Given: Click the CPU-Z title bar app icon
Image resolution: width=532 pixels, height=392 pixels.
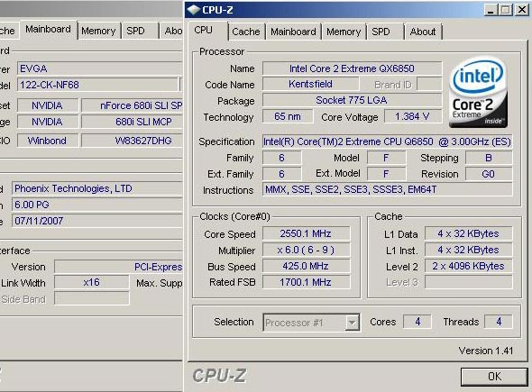Looking at the screenshot, I should point(193,10).
